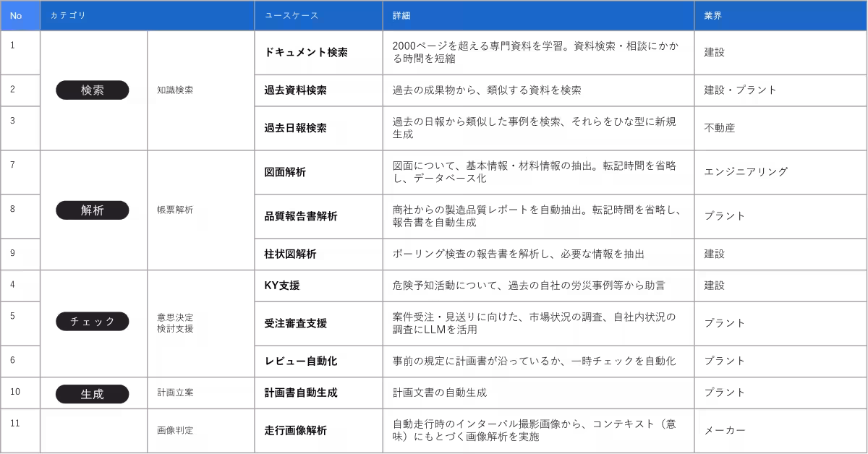Click the ユースケース cell in the 生成 row

318,393
